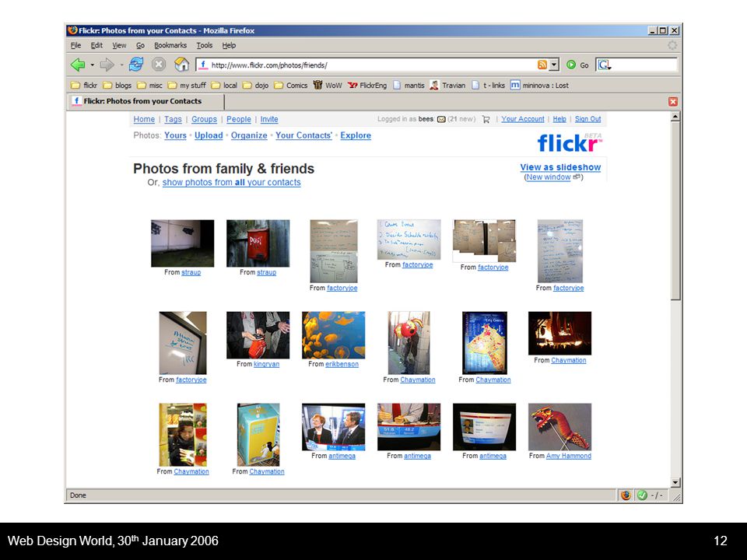Click the Firefox icon in status bar

(626, 495)
